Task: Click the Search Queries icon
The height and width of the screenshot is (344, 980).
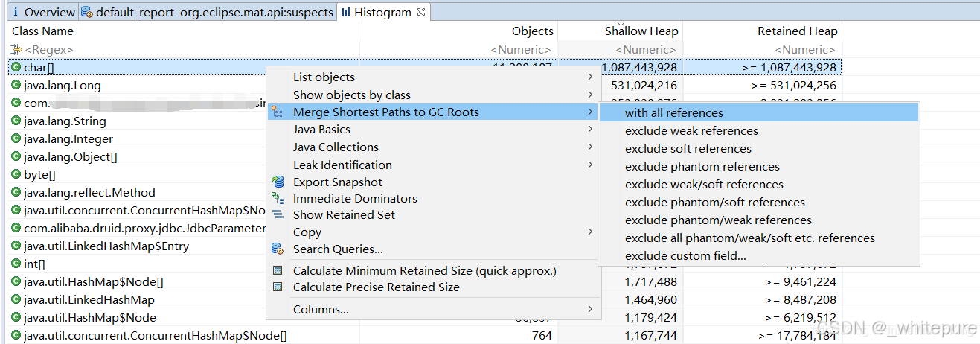Action: tap(278, 249)
